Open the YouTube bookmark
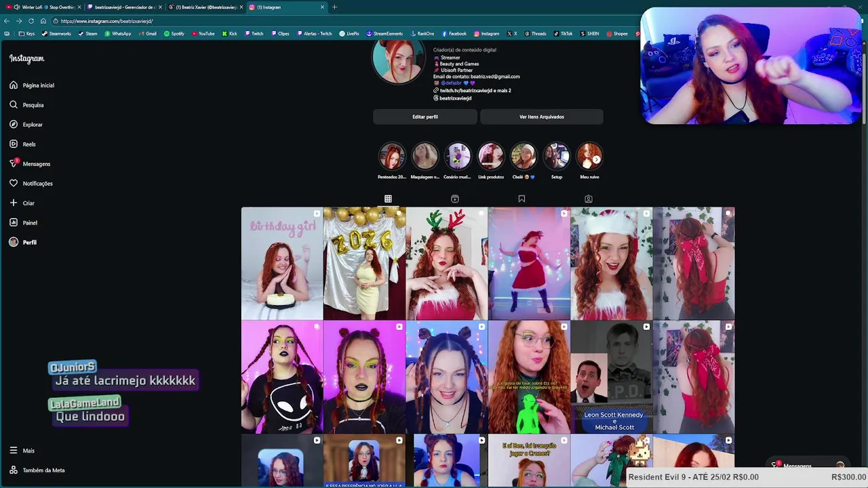 (203, 33)
